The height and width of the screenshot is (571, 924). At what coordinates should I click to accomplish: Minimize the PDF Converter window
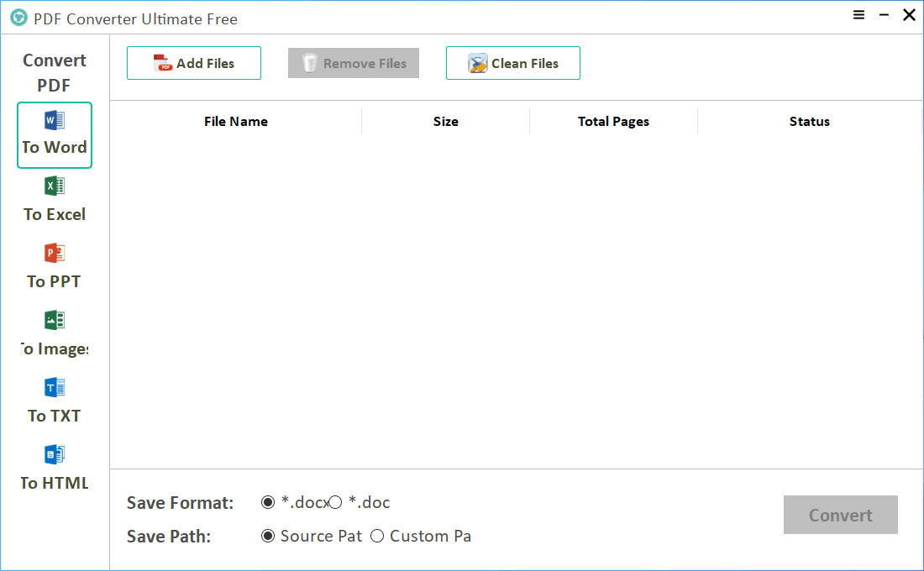(x=884, y=15)
